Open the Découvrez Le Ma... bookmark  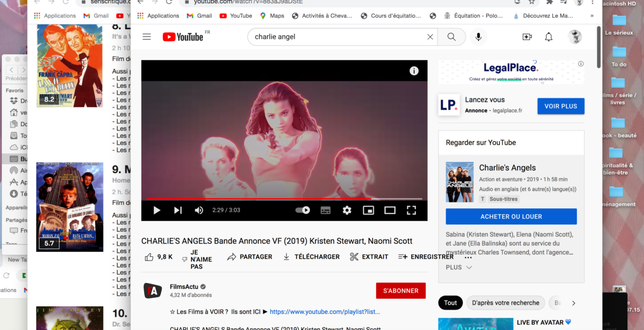[x=543, y=15]
